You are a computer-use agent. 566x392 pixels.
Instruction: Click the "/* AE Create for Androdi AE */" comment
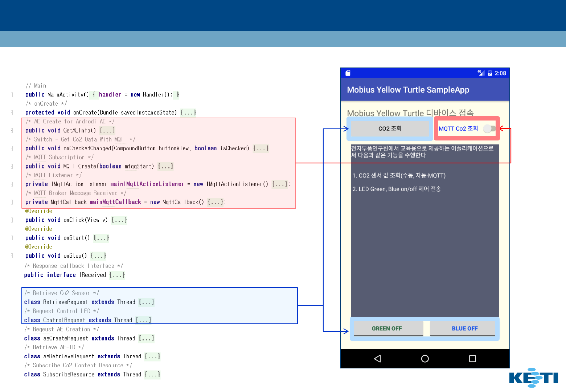click(70, 121)
